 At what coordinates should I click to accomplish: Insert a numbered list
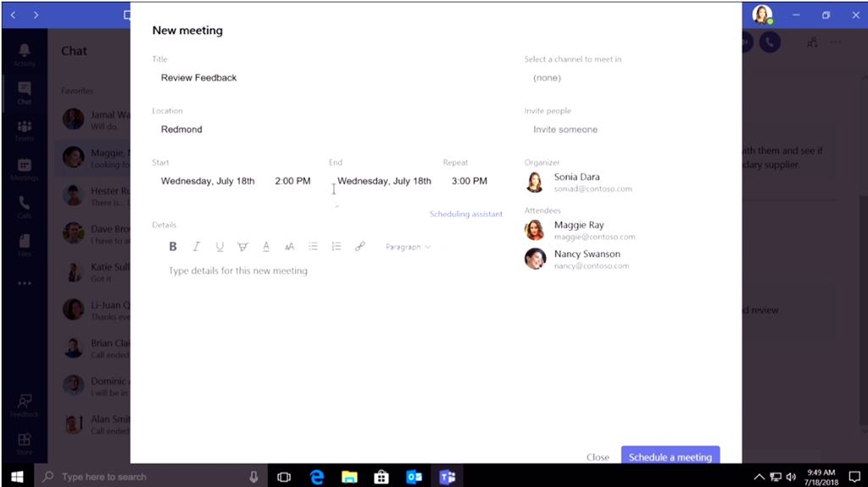coord(337,247)
